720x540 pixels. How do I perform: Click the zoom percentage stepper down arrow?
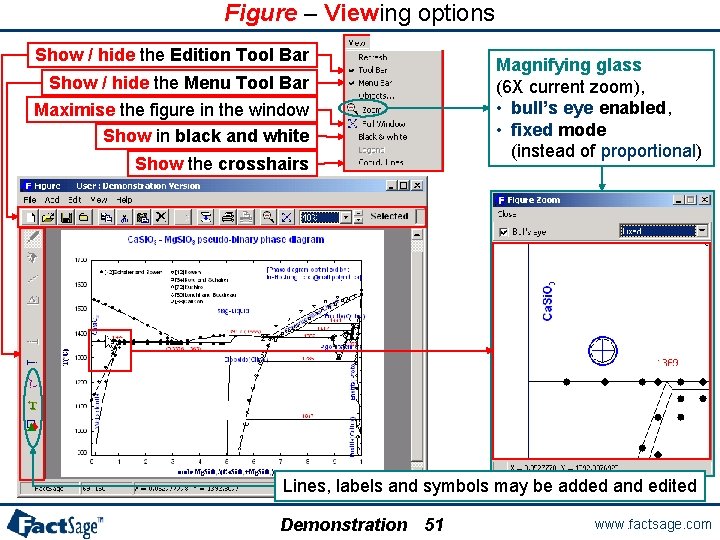point(359,220)
